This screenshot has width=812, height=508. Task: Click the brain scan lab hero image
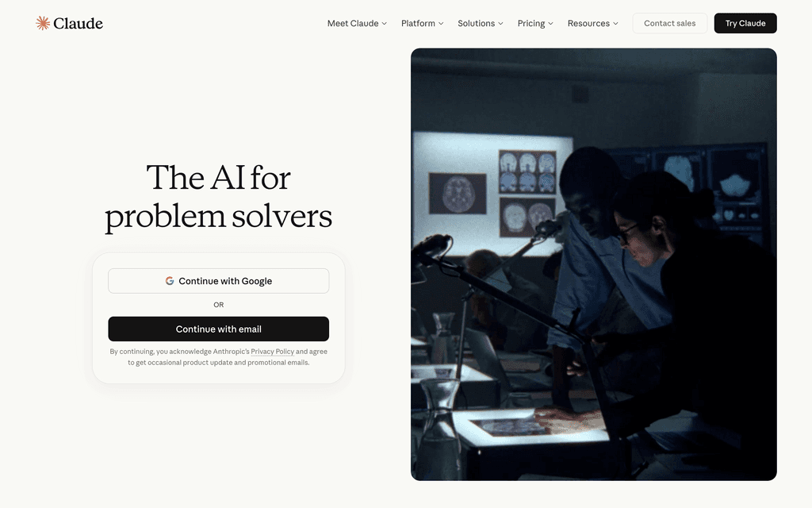(593, 264)
